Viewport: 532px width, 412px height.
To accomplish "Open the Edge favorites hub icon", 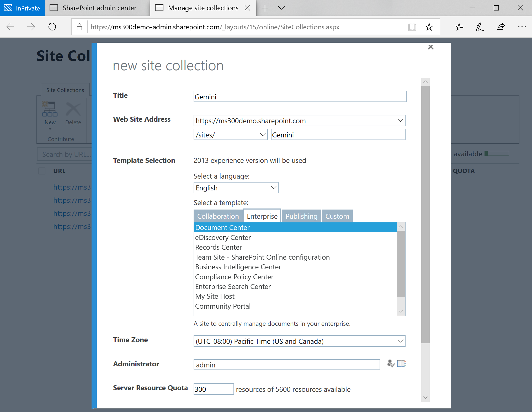I will [459, 27].
